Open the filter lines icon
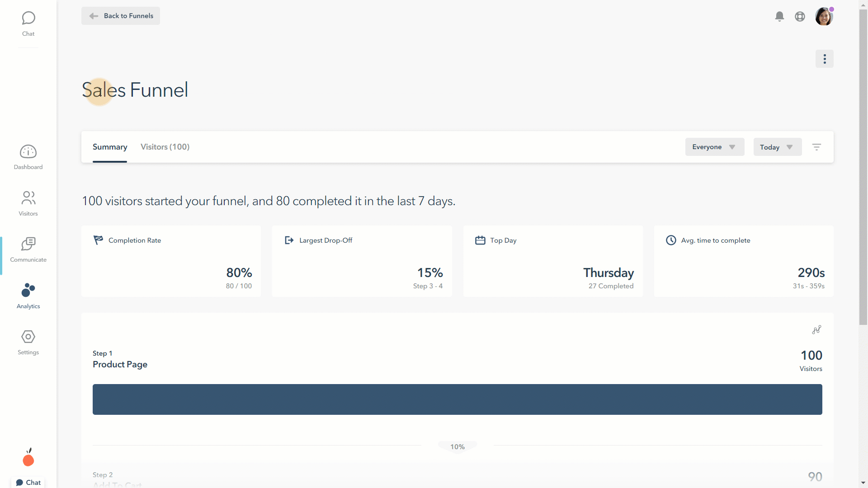 (x=816, y=147)
